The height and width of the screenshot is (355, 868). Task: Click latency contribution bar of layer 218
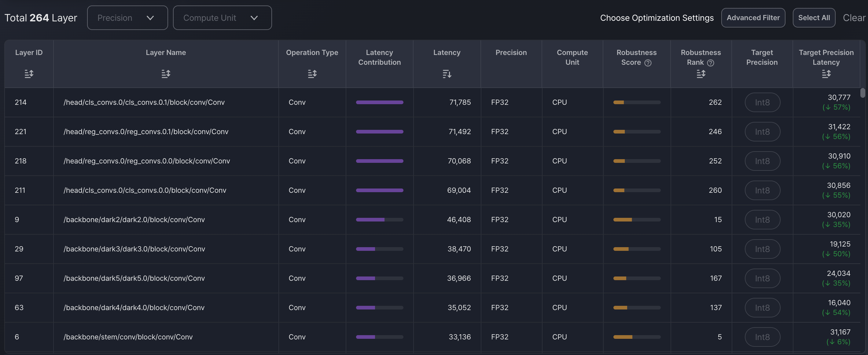point(379,161)
